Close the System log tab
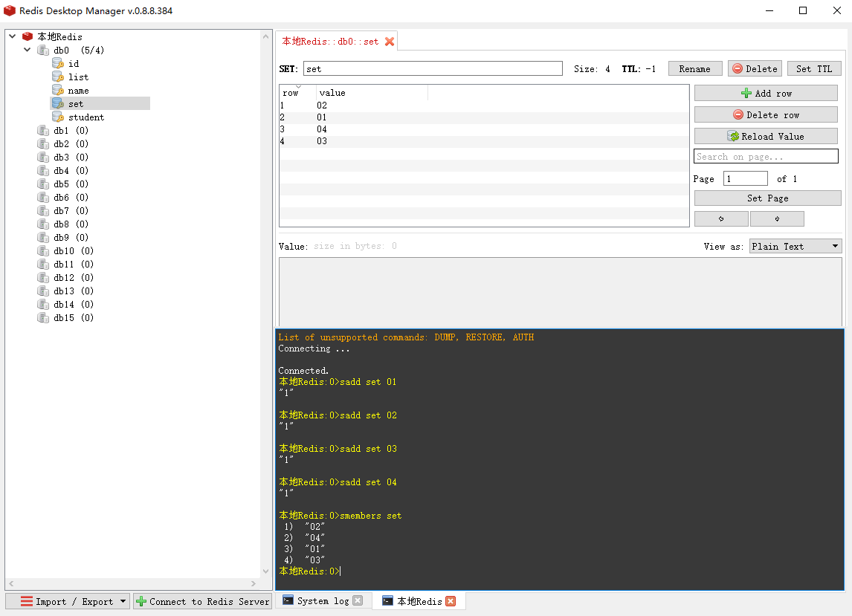852x616 pixels. pyautogui.click(x=358, y=601)
